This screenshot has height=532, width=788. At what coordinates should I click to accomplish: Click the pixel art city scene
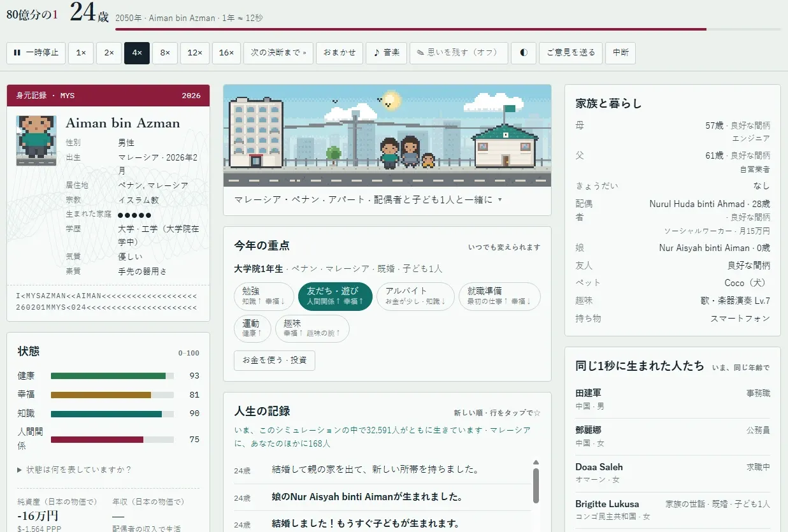tap(387, 135)
